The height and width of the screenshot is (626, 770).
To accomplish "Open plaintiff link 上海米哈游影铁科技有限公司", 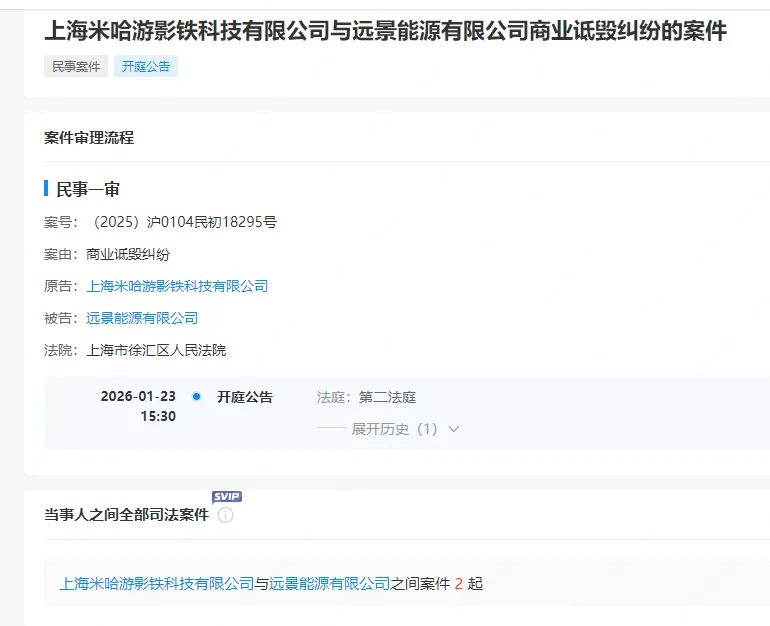I will point(177,286).
